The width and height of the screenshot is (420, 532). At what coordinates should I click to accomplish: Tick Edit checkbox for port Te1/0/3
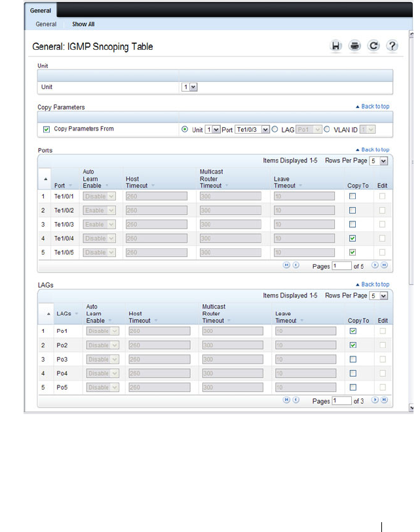click(x=382, y=224)
